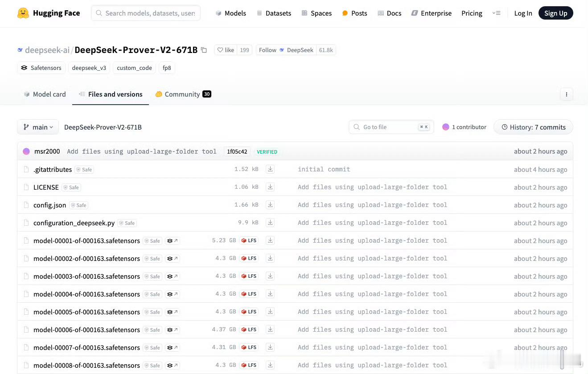Click the Sign Up button
Image resolution: width=588 pixels, height=374 pixels.
pyautogui.click(x=555, y=13)
